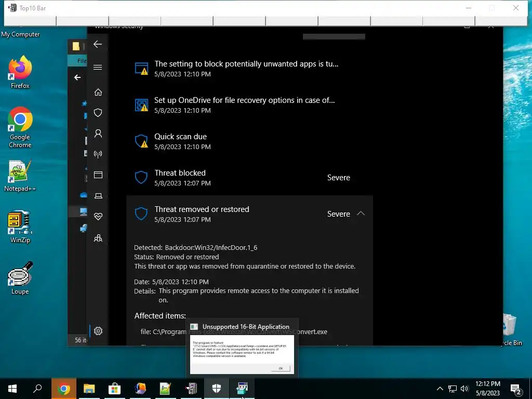Open Google Chrome desktop shortcut
This screenshot has width=532, height=399.
(20, 128)
